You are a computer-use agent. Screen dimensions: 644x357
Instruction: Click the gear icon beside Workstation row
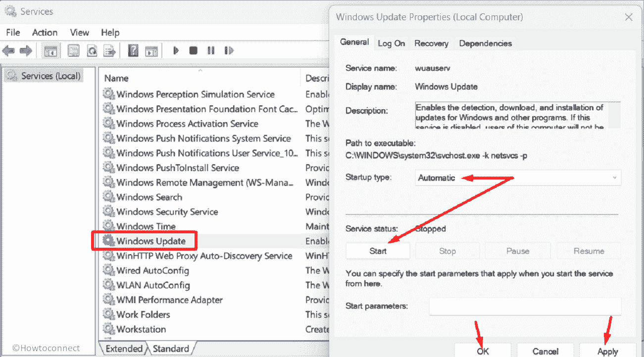(x=108, y=329)
